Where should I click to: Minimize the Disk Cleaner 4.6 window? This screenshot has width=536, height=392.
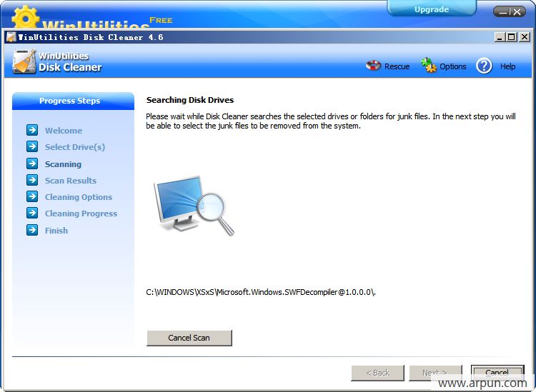[500, 37]
